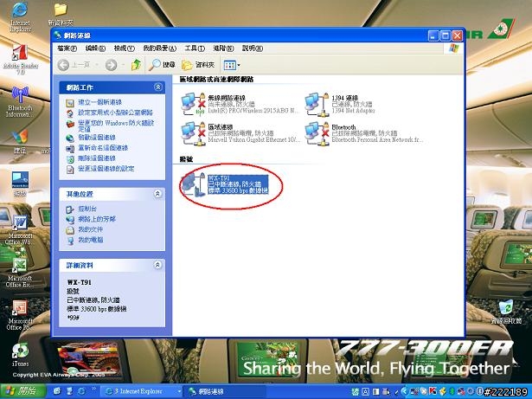Image resolution: width=532 pixels, height=399 pixels.
Task: Select the 區域連線 Marvell Yukon Ethernet connection
Action: [193, 134]
